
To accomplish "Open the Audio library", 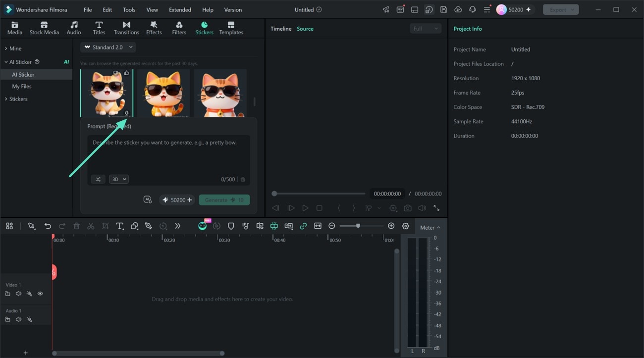I will [74, 28].
